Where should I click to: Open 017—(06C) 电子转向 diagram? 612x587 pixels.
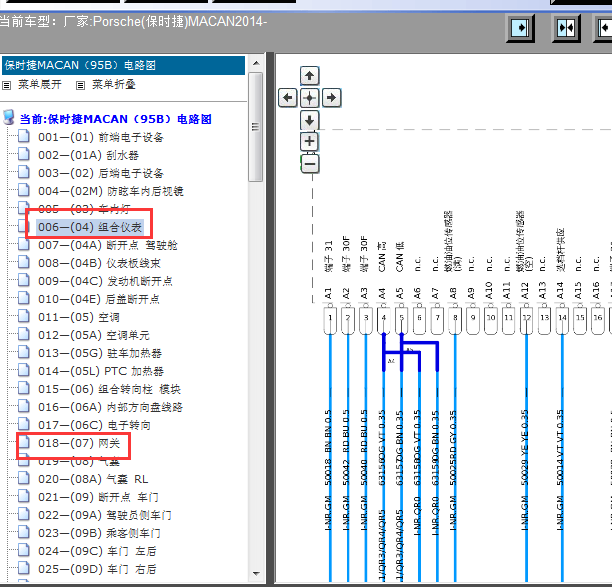(x=94, y=425)
